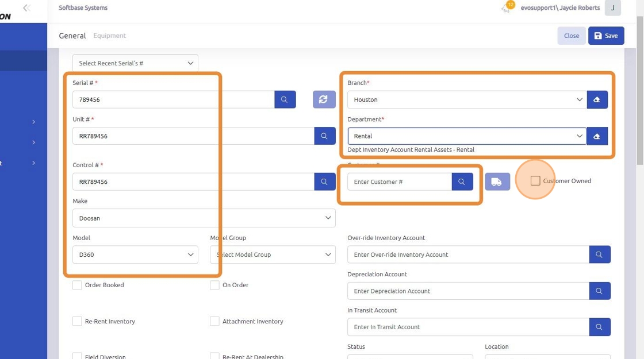Click the Close button

[x=571, y=36]
